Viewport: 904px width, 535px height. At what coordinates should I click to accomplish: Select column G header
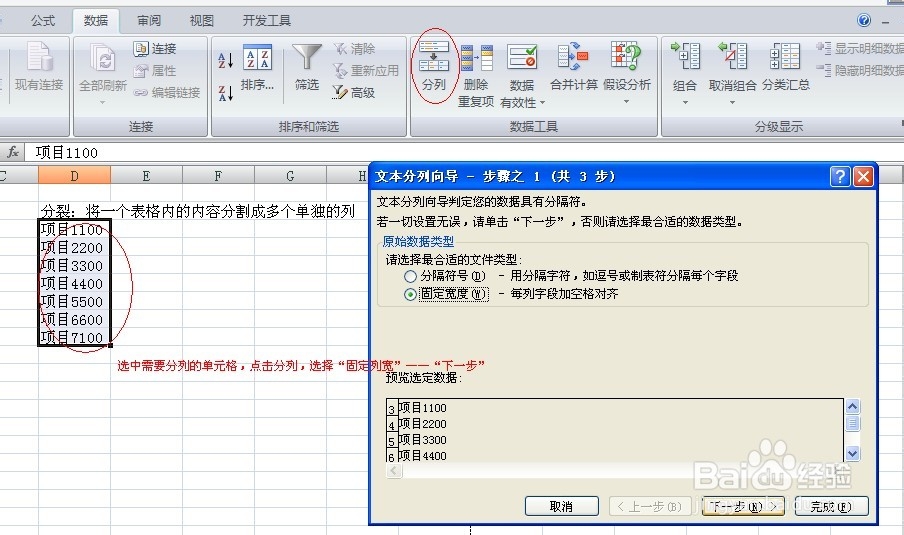291,176
